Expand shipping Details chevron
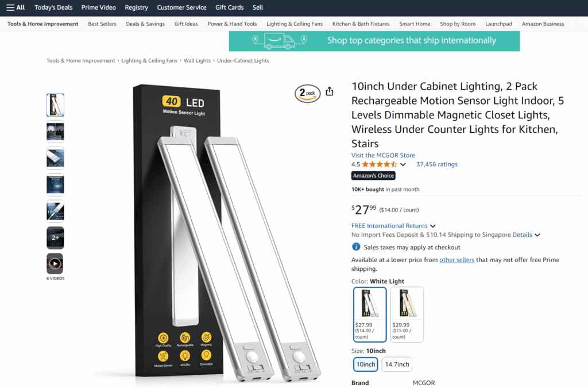This screenshot has height=388, width=588. click(x=537, y=235)
